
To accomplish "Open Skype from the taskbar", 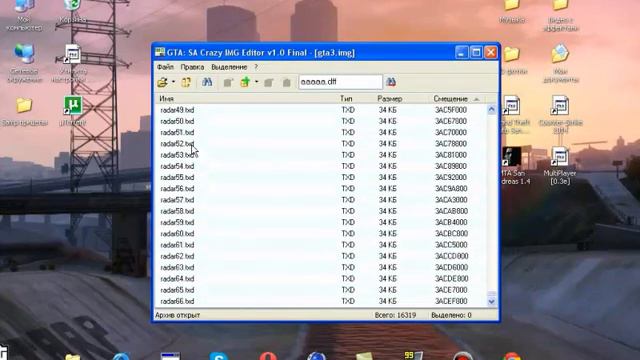I will 219,356.
